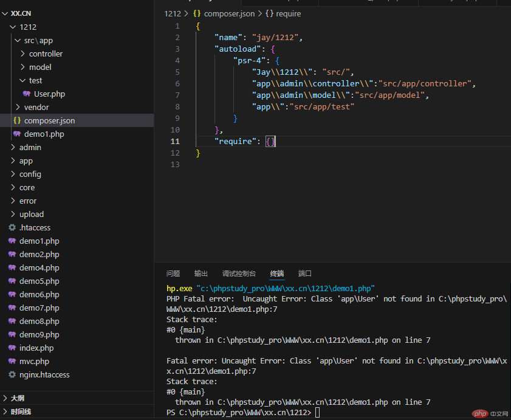Click the "src/app/controller" value in editor

tap(425, 83)
